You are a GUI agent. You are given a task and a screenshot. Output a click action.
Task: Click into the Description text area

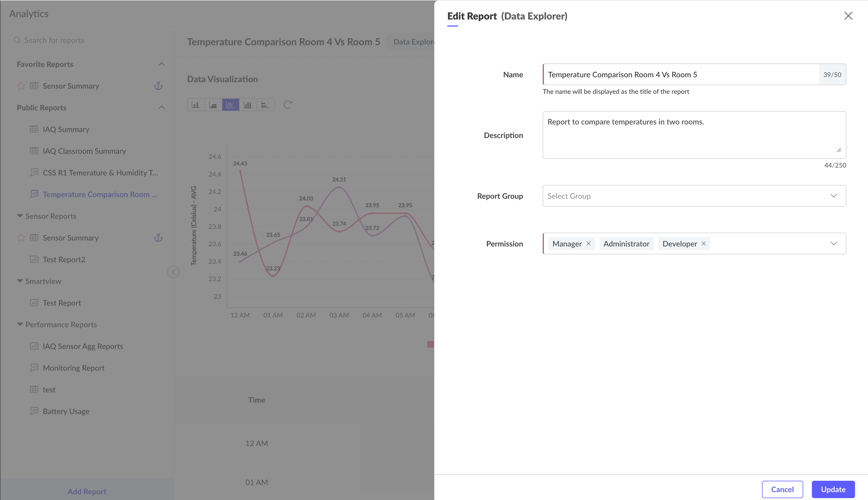(693, 135)
